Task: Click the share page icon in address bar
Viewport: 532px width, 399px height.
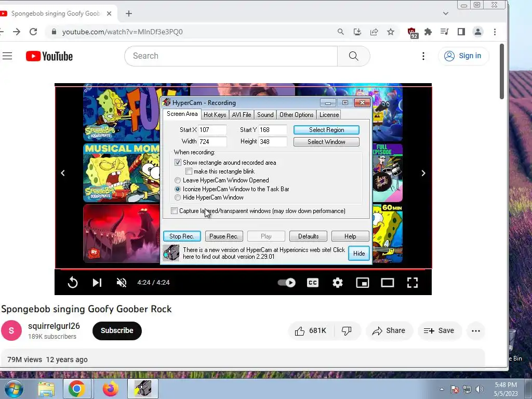Action: point(374,32)
